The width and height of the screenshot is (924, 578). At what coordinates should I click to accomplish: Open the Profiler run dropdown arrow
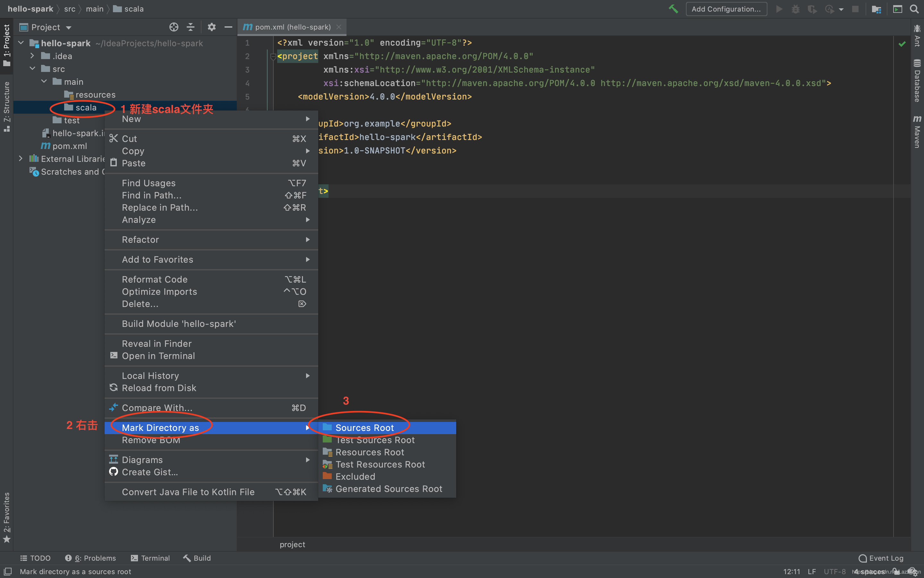(841, 9)
